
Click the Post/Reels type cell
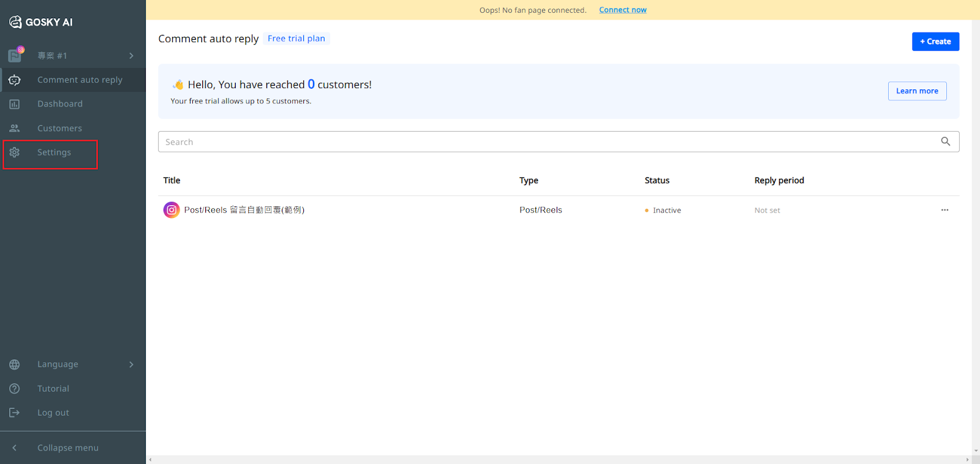click(540, 210)
